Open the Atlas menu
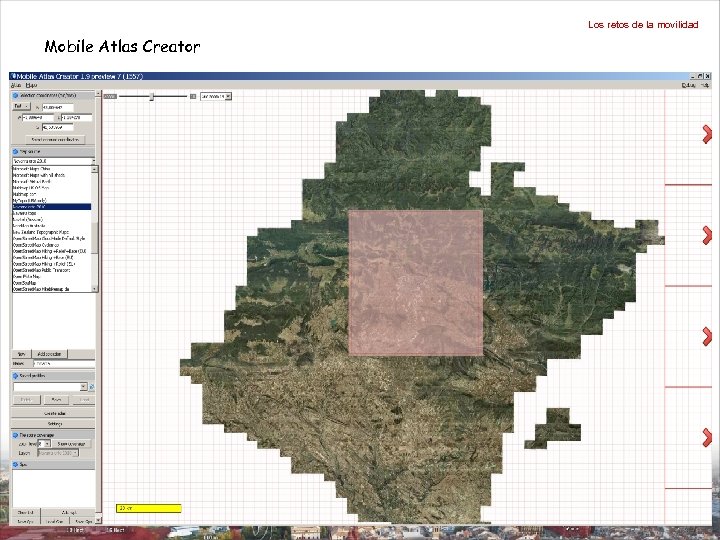The image size is (720, 540). coord(16,85)
